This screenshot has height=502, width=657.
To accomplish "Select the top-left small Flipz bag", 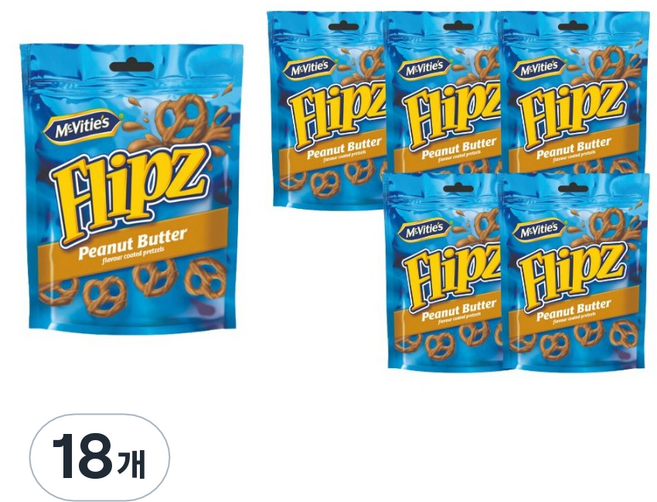I will (x=329, y=109).
